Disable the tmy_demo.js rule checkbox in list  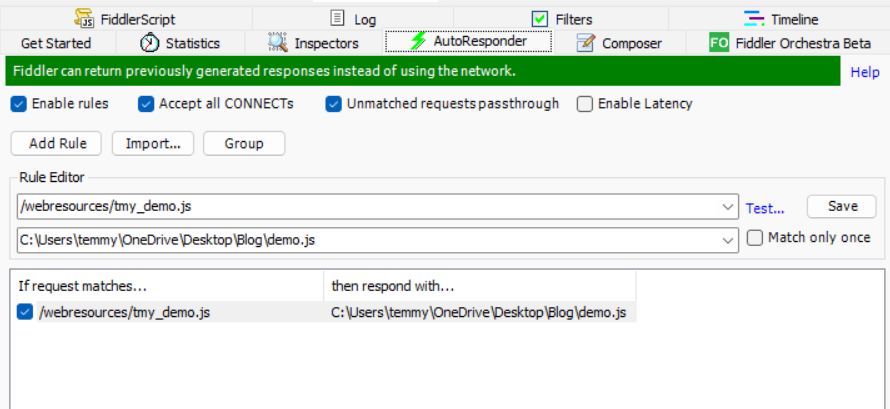tap(25, 312)
